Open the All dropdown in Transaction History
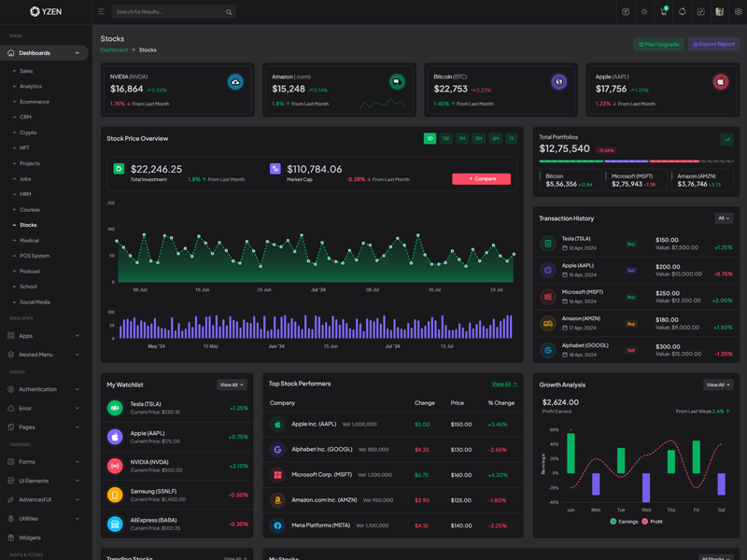The width and height of the screenshot is (747, 560). pyautogui.click(x=724, y=218)
